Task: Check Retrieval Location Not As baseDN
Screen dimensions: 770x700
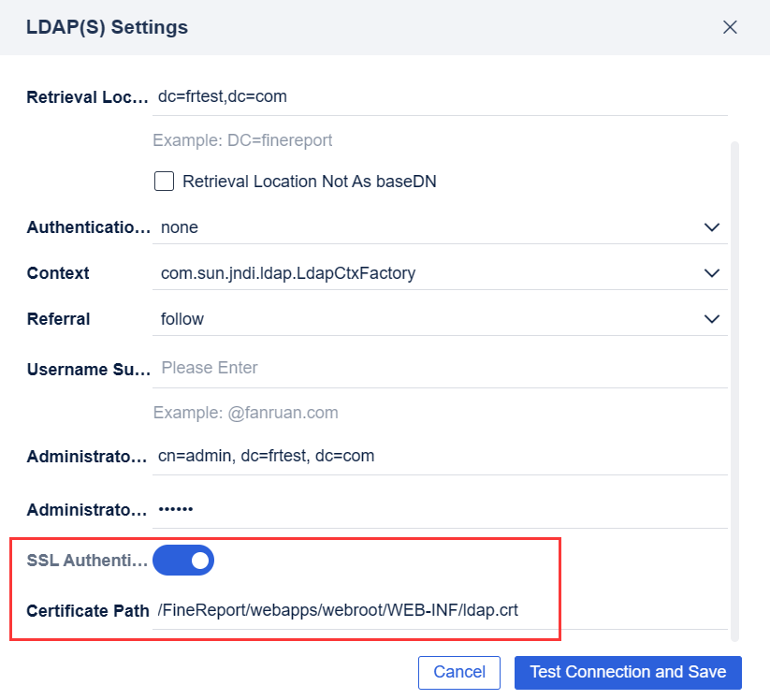Action: click(x=164, y=181)
